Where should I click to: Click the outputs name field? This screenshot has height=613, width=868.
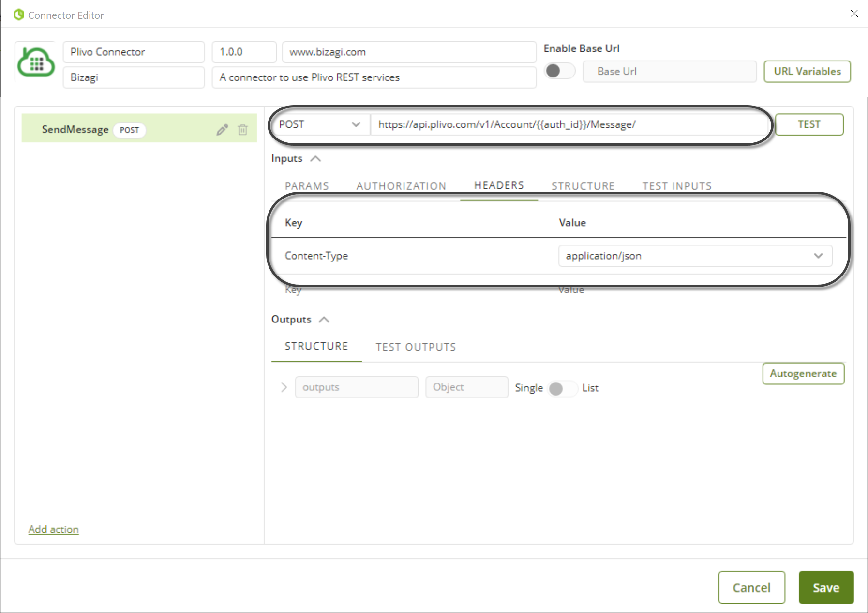click(x=357, y=387)
